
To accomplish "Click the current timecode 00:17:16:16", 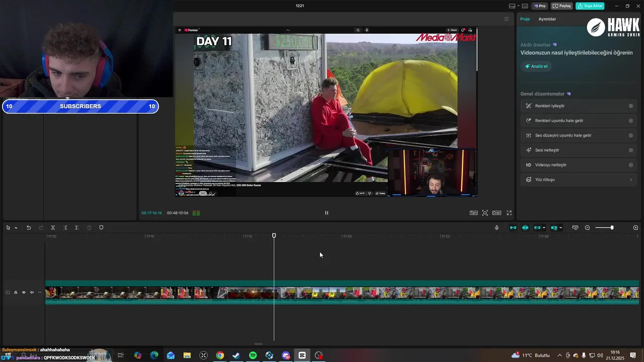I will 151,213.
